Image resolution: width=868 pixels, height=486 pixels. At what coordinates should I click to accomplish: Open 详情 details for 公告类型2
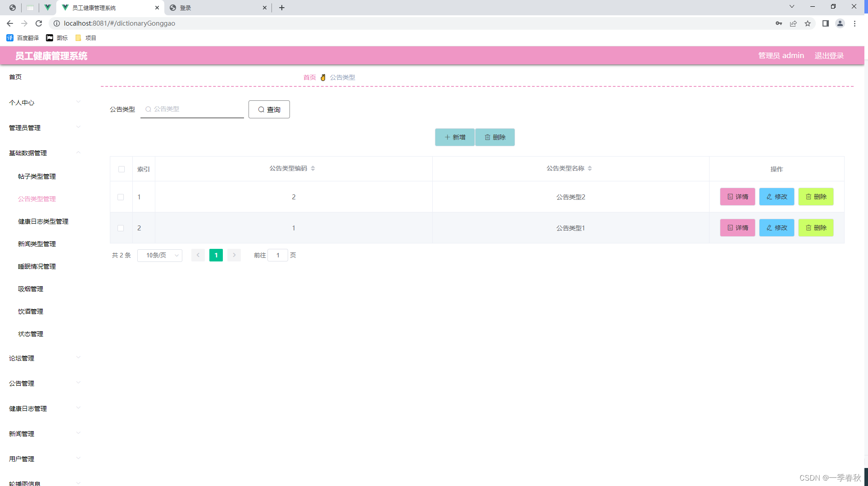pos(737,197)
